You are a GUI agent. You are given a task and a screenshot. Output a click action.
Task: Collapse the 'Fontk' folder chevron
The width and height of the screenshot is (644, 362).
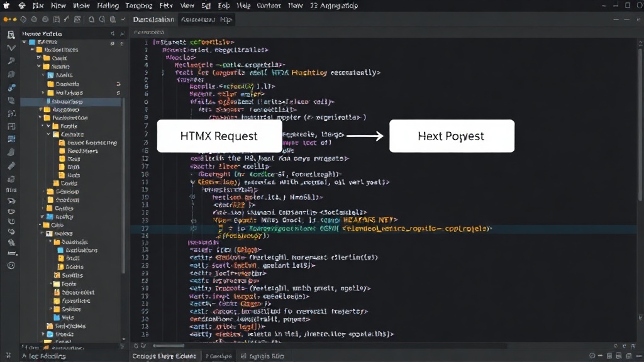pos(48,126)
